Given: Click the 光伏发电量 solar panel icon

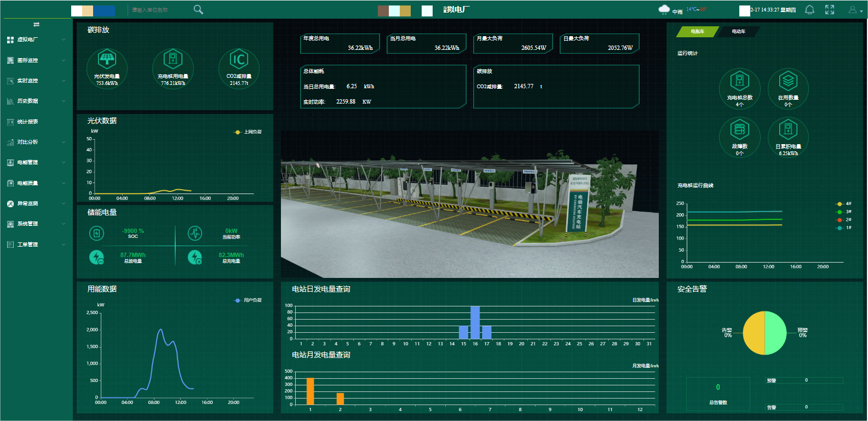Looking at the screenshot, I should coord(107,59).
